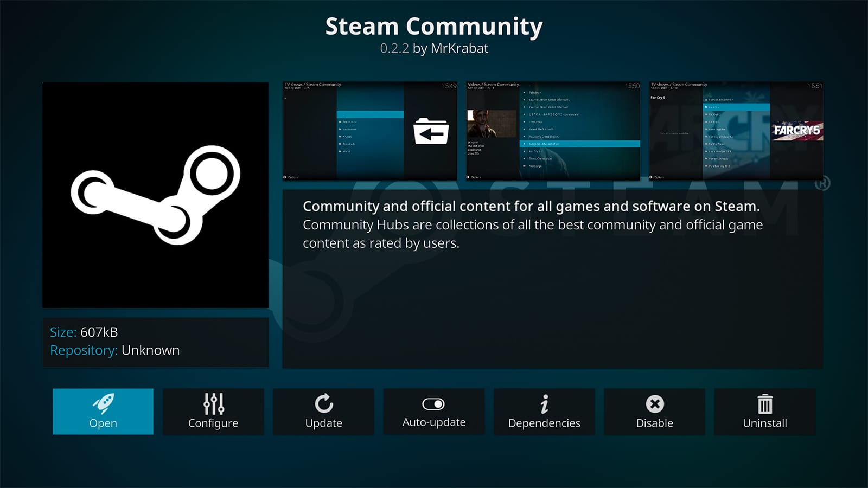Image resolution: width=868 pixels, height=488 pixels.
Task: Click the Auto-update text label
Action: (433, 422)
